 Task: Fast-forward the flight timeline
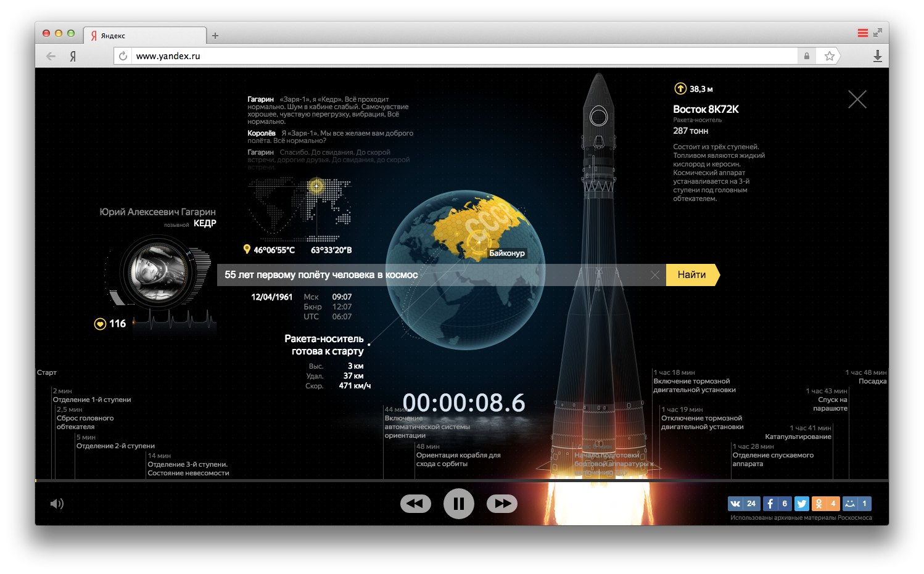[502, 504]
